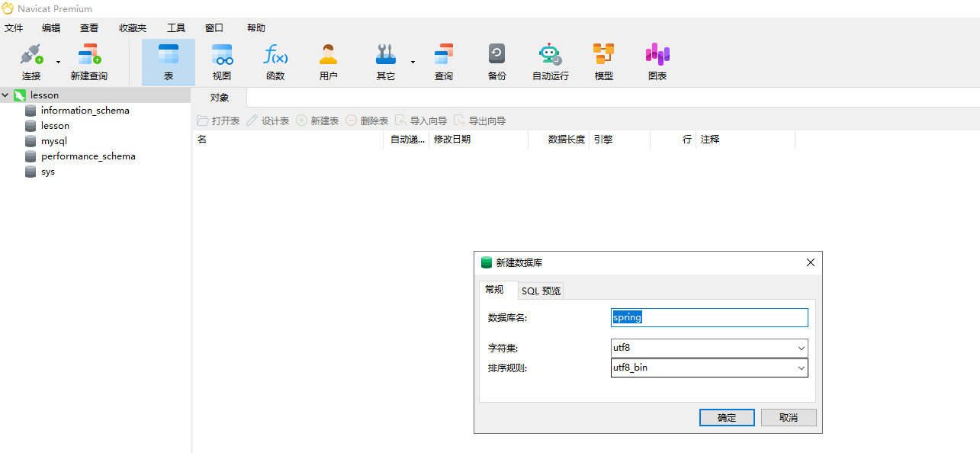Click the 数据库名 input field

click(709, 317)
